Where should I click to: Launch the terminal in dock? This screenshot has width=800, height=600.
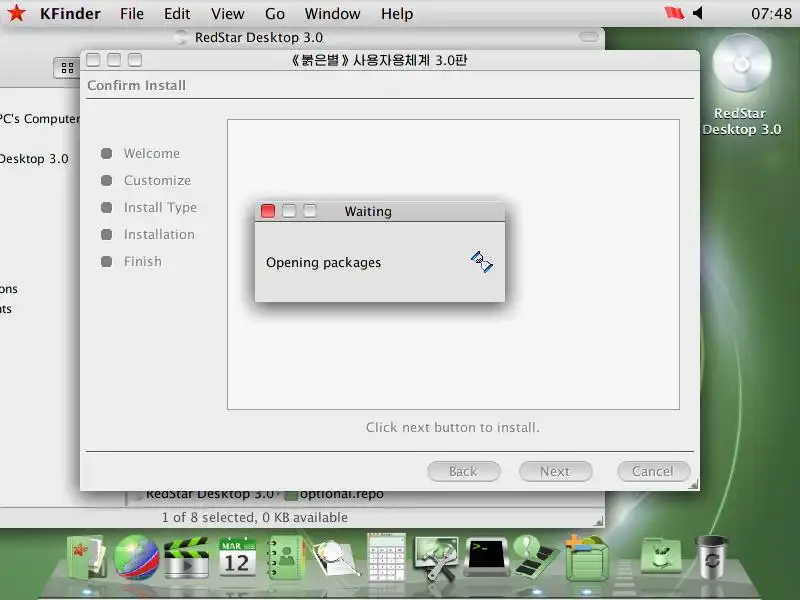tap(486, 557)
